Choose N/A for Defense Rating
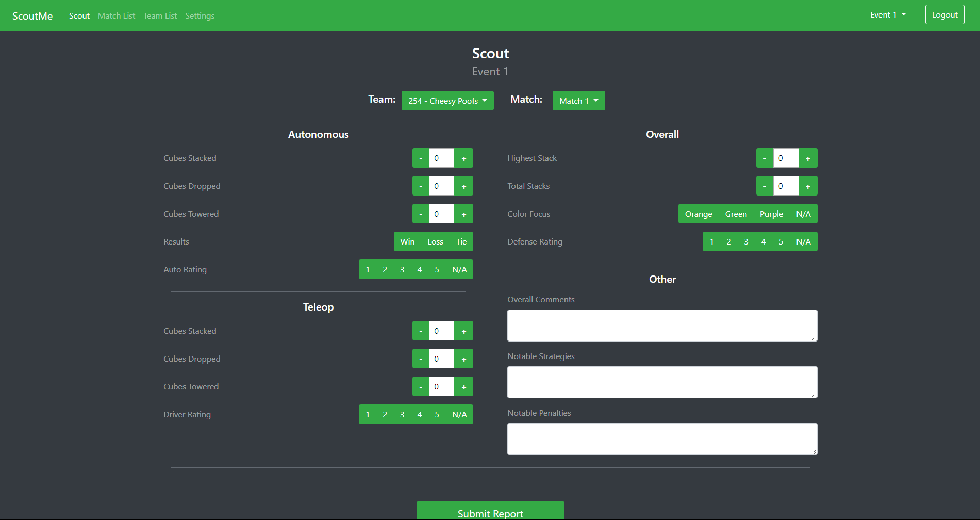Image resolution: width=980 pixels, height=520 pixels. [x=803, y=241]
